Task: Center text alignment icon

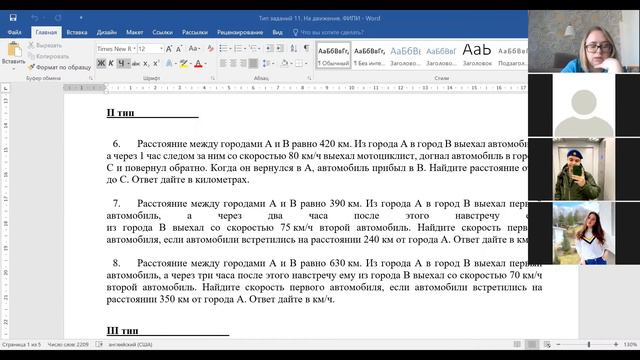Action: pyautogui.click(x=233, y=63)
